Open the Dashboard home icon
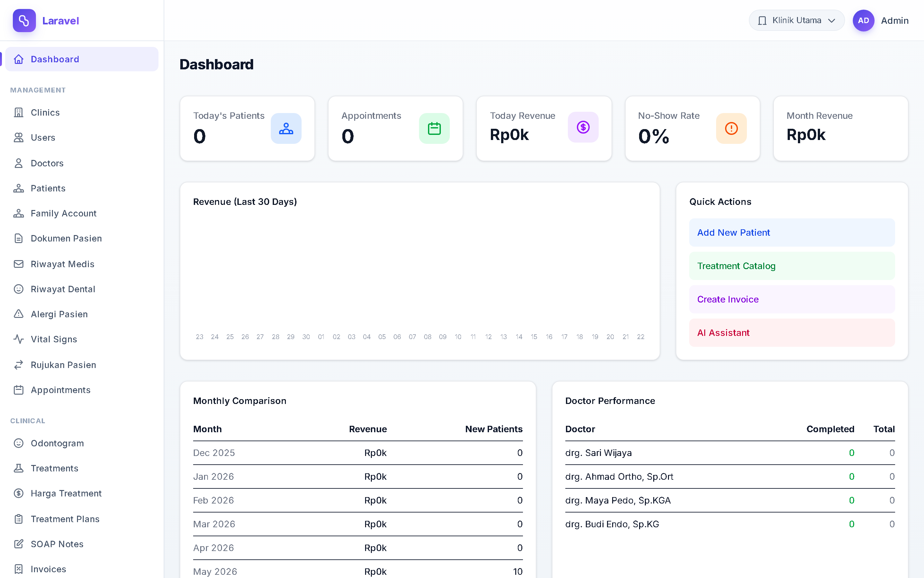Viewport: 924px width, 578px height. click(x=19, y=59)
